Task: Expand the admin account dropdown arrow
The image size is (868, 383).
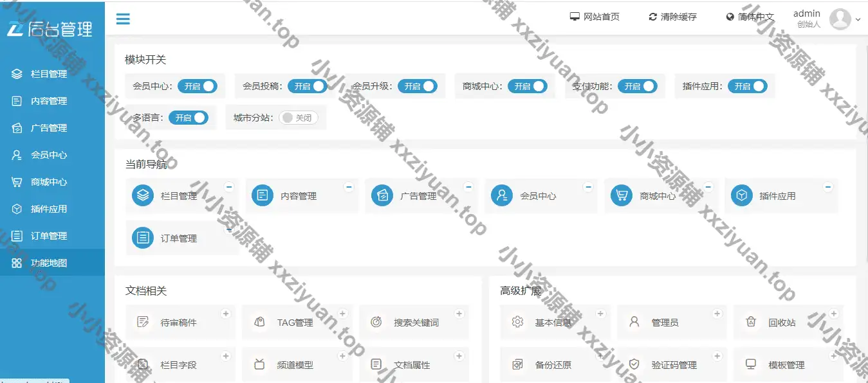Action: pyautogui.click(x=858, y=20)
